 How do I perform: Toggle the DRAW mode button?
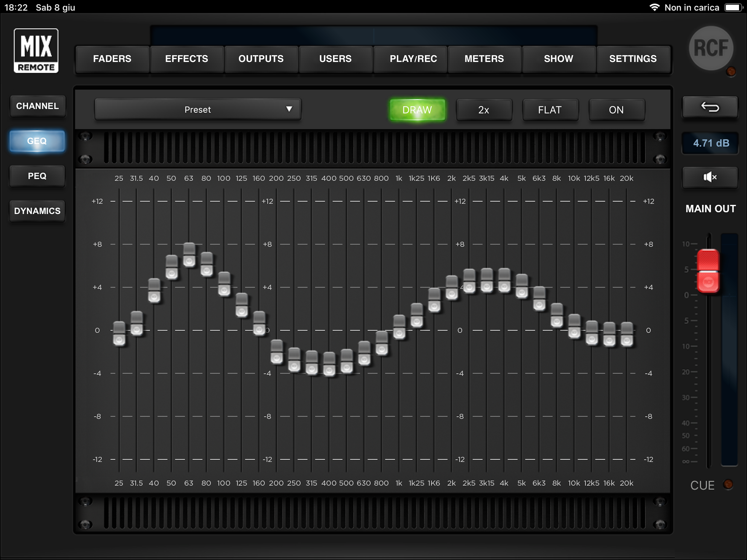pyautogui.click(x=417, y=110)
